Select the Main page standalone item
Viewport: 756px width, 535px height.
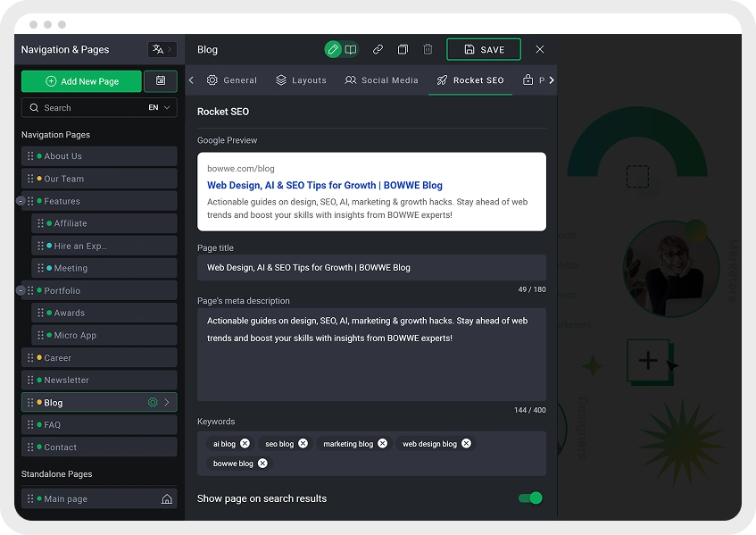[99, 498]
